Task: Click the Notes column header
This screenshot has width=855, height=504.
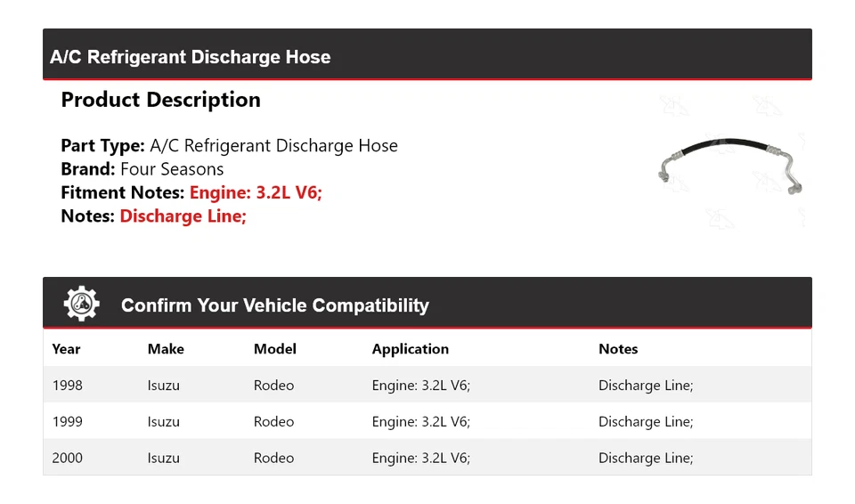Action: coord(618,349)
